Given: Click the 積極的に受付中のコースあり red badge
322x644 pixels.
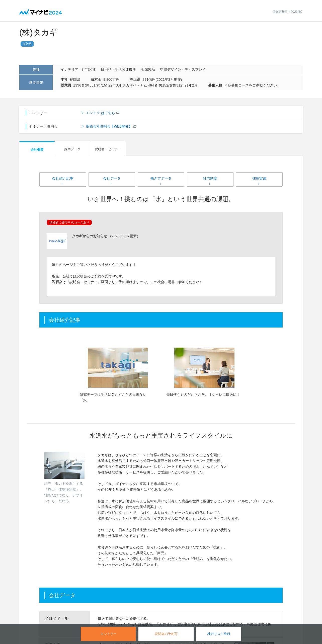Looking at the screenshot, I should tap(69, 222).
